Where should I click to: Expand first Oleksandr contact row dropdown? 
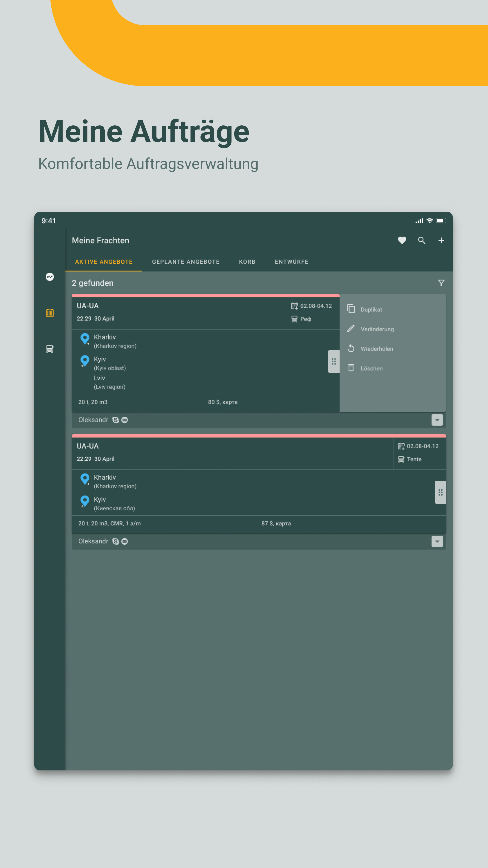click(x=437, y=420)
